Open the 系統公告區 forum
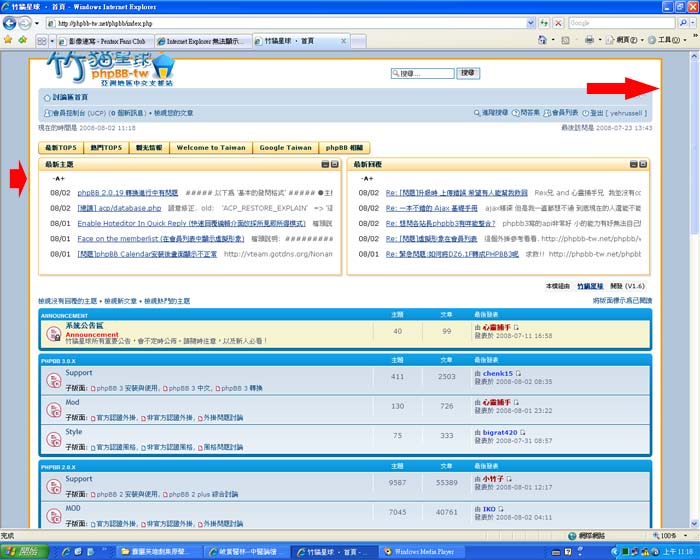Viewport: 700px width, 560px height. pos(84,326)
